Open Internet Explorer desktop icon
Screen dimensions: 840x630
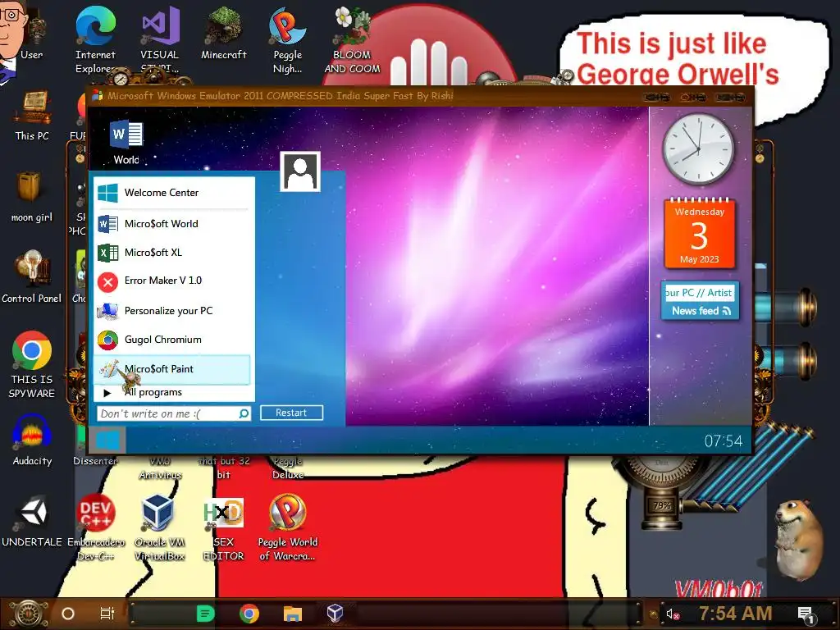tap(95, 40)
